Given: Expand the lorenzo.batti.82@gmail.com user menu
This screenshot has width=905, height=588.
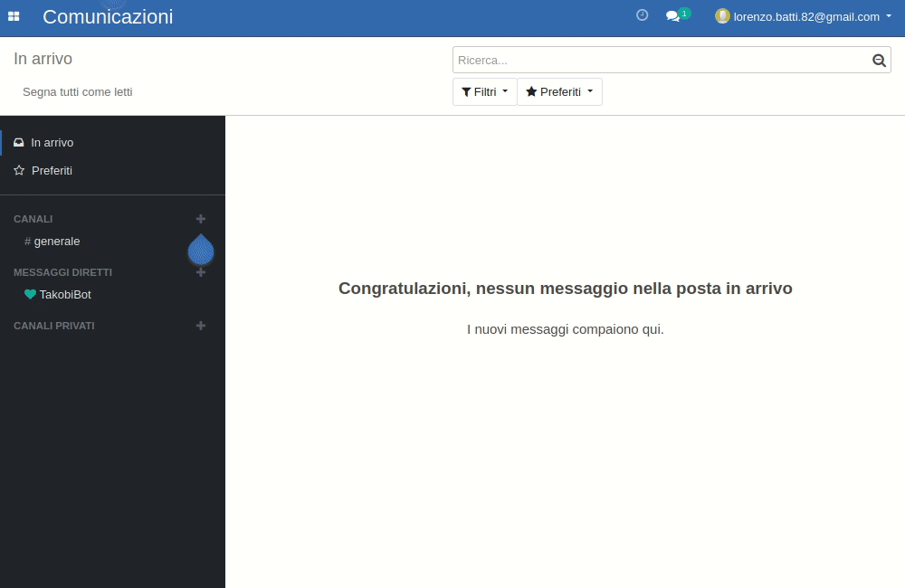Looking at the screenshot, I should [x=804, y=16].
